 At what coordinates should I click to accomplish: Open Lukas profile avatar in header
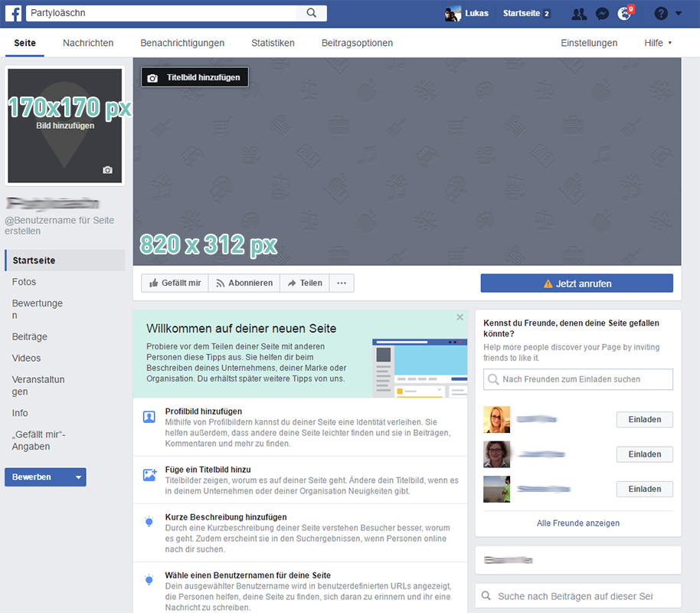pyautogui.click(x=453, y=13)
